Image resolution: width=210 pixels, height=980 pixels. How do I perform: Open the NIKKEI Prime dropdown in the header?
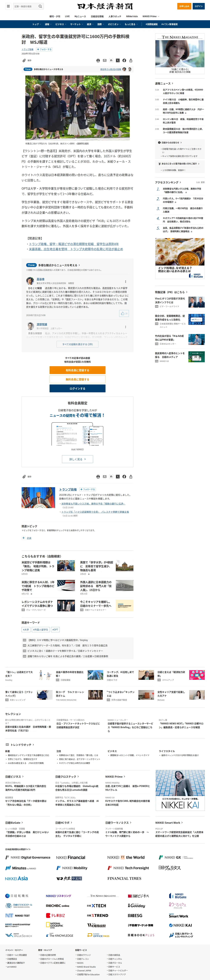[x=151, y=16]
